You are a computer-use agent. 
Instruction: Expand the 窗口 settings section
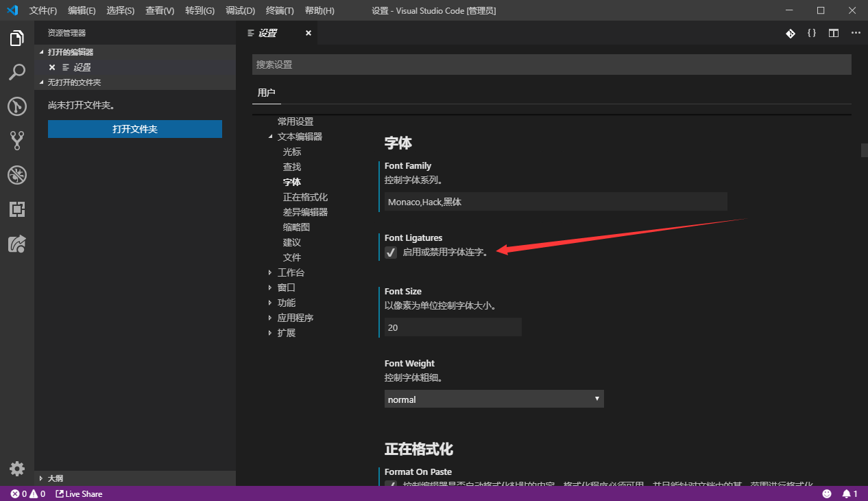tap(271, 288)
